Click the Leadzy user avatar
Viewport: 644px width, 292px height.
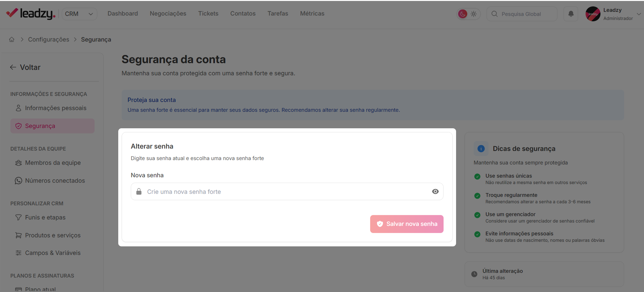(593, 14)
